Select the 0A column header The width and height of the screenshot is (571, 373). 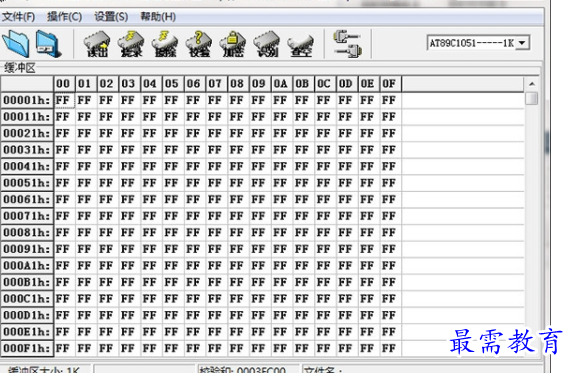[x=282, y=84]
